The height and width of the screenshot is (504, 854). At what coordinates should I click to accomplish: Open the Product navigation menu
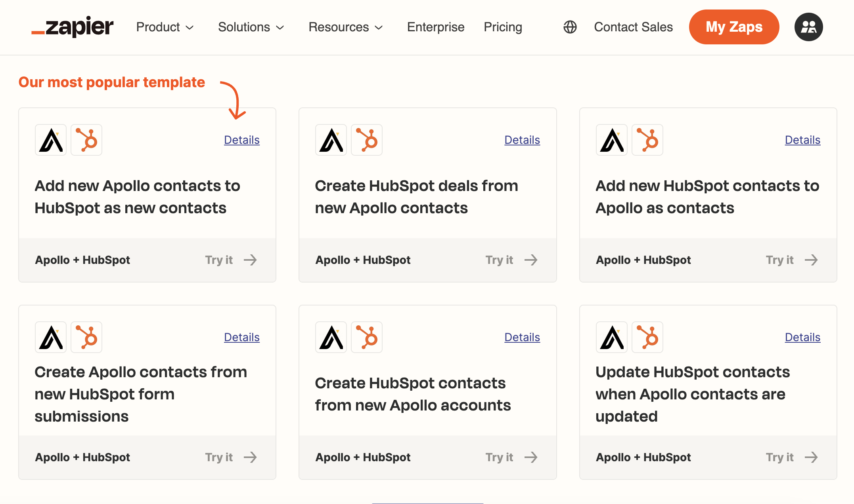coord(165,27)
